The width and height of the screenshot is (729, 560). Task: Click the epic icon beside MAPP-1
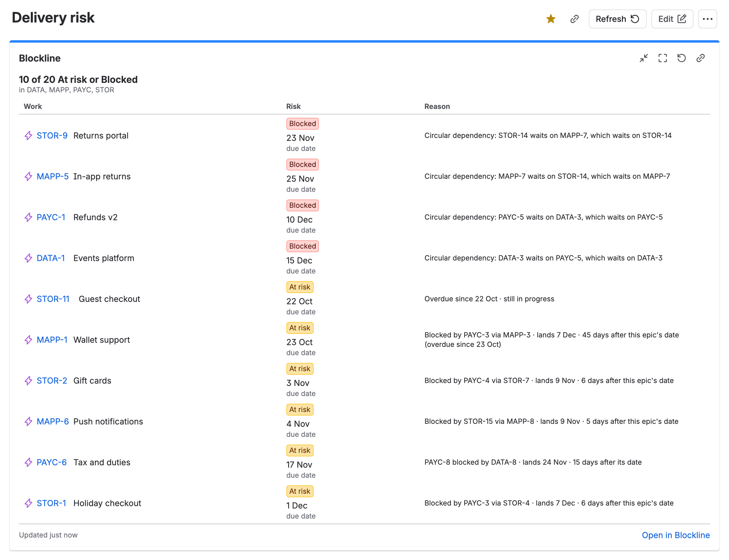pyautogui.click(x=28, y=340)
